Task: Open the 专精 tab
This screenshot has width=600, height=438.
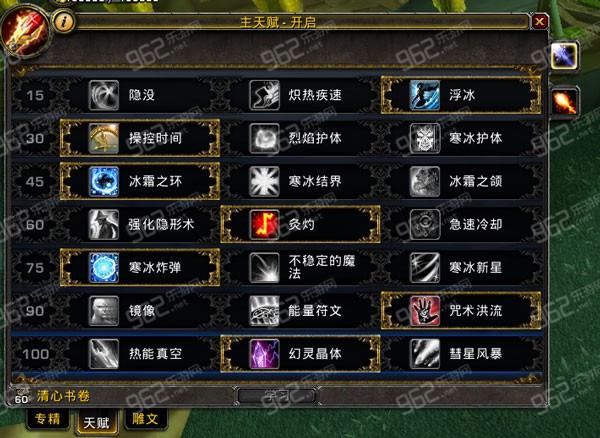Action: pos(48,419)
